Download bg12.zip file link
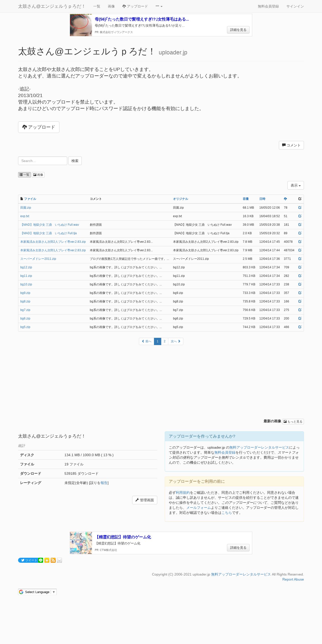This screenshot has height=644, width=322. [26, 267]
